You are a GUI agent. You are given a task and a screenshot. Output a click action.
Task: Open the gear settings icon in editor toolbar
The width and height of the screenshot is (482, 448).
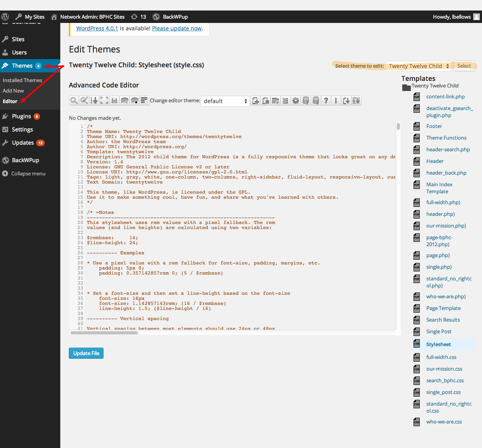tap(296, 101)
